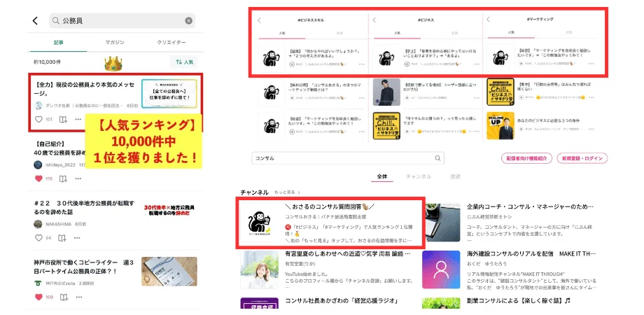The height and width of the screenshot is (315, 644).
Task: Play the 【無料公開】コンサルおさる episode
Action: [292, 98]
